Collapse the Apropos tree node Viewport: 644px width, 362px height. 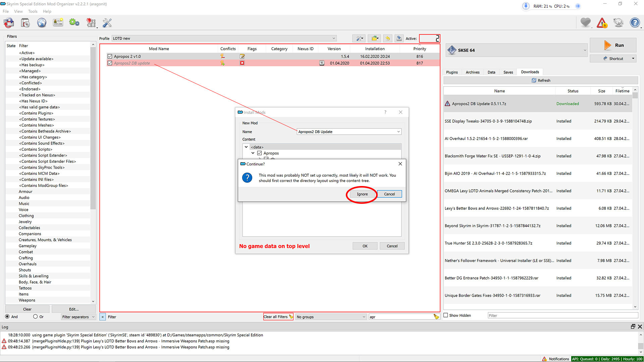coord(253,153)
